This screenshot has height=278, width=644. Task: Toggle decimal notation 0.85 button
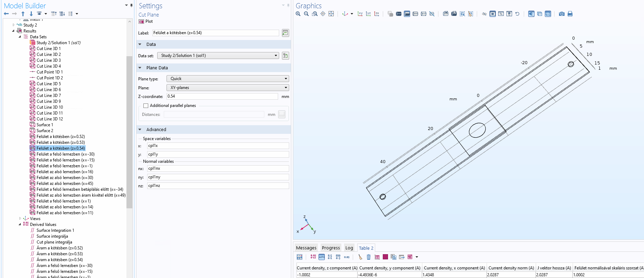click(x=347, y=257)
